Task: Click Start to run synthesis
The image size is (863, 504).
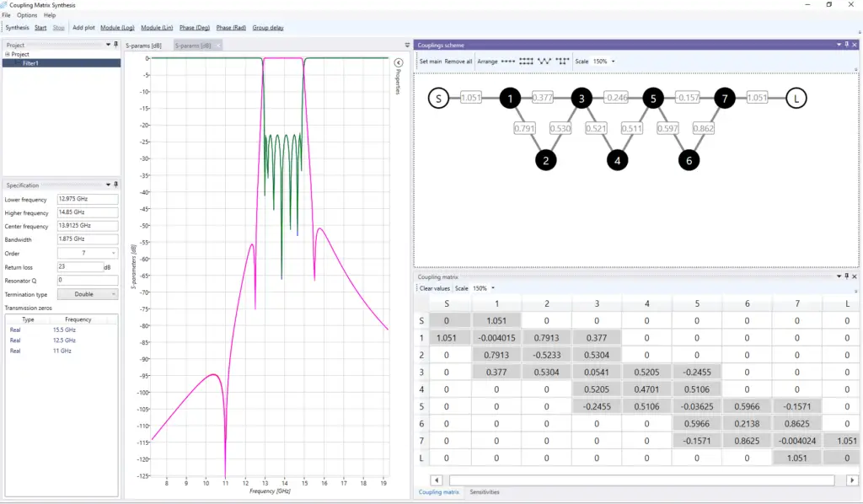Action: [x=40, y=28]
